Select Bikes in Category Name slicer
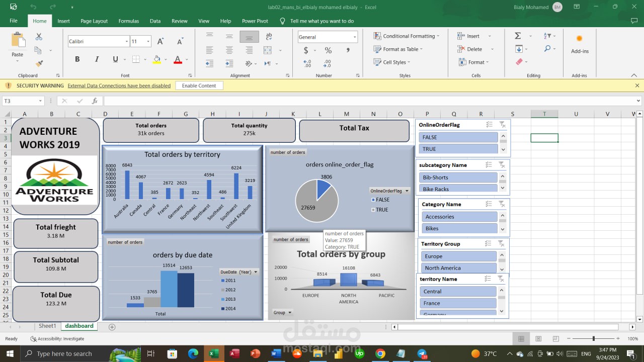 tap(459, 228)
